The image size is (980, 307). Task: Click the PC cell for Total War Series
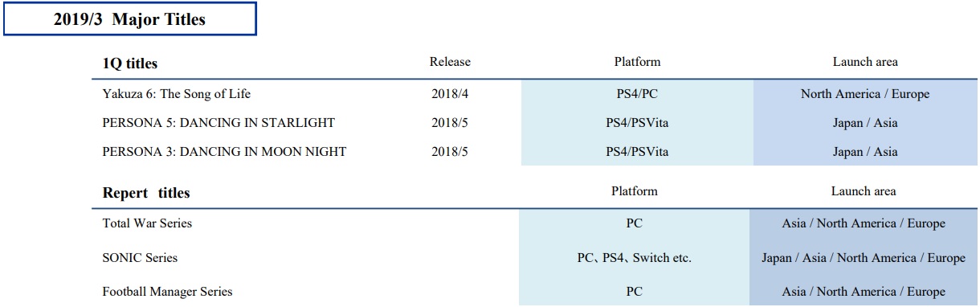pyautogui.click(x=635, y=224)
